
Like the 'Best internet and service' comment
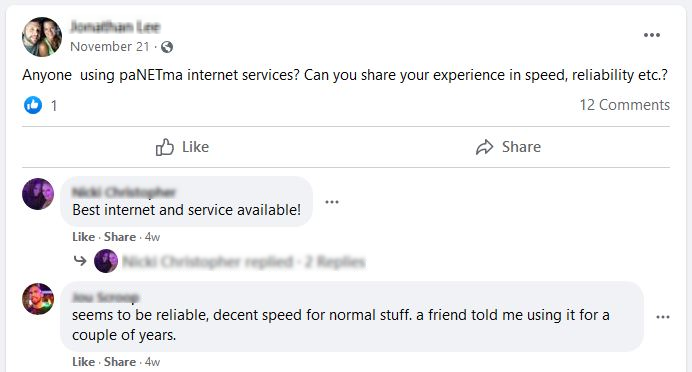83,237
